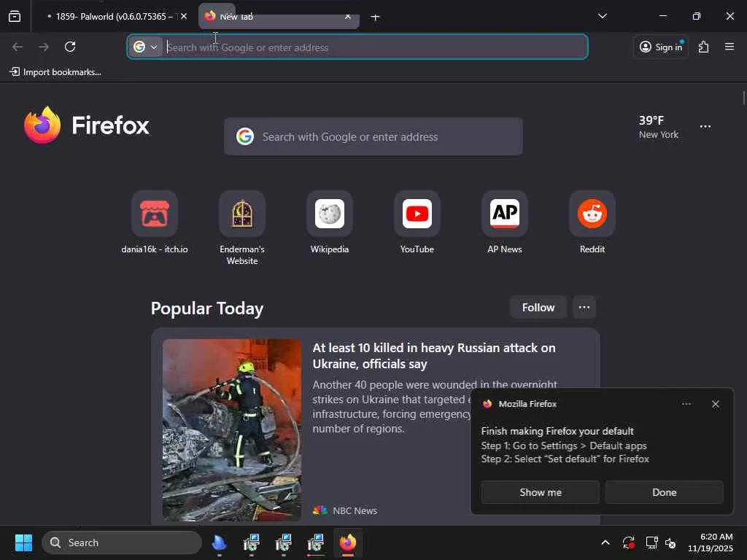Close the Palworld tab
Image resolution: width=747 pixels, height=560 pixels.
pos(184,16)
